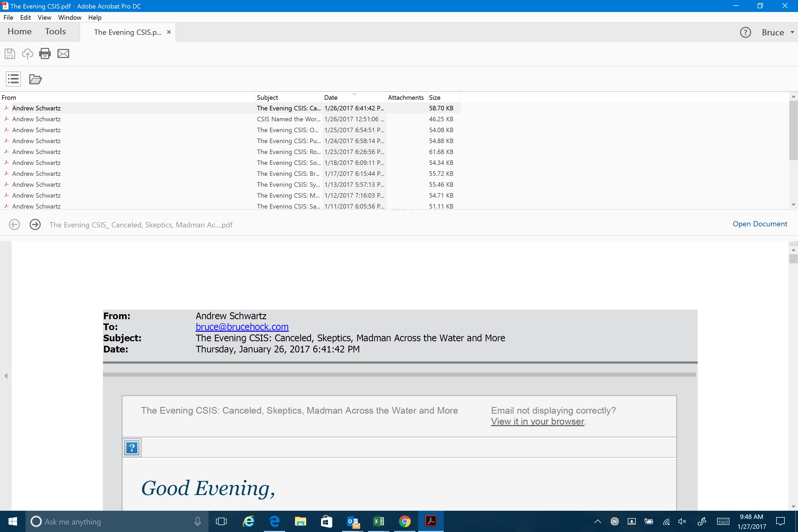
Task: Close The Evening CSIS.pdf tab
Action: [x=169, y=32]
